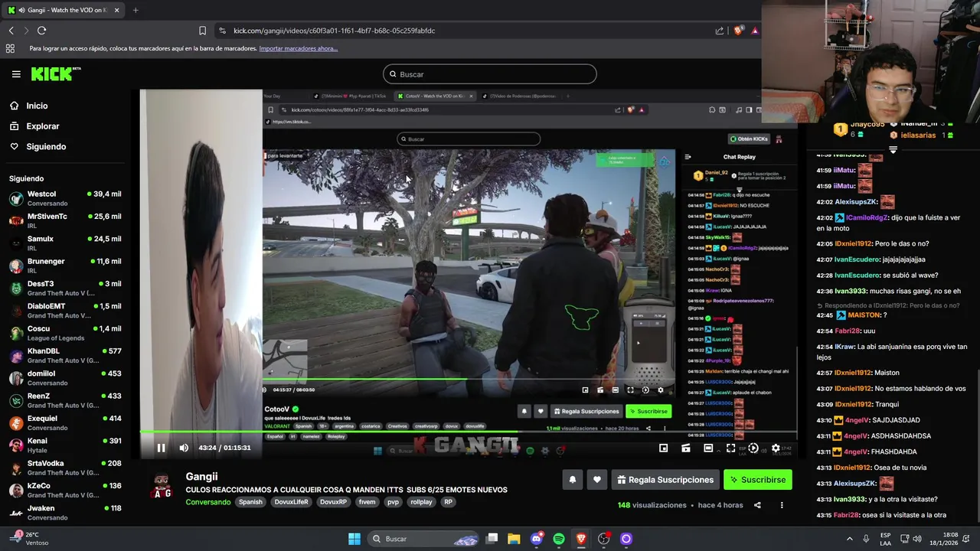Follow Gangii with the heart button
980x551 pixels.
click(x=597, y=480)
